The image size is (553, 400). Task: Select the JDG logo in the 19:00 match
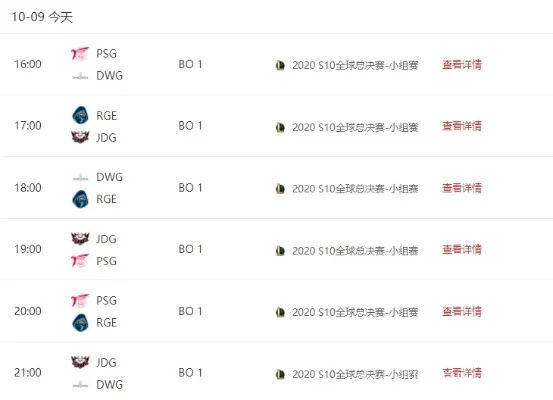click(x=80, y=239)
